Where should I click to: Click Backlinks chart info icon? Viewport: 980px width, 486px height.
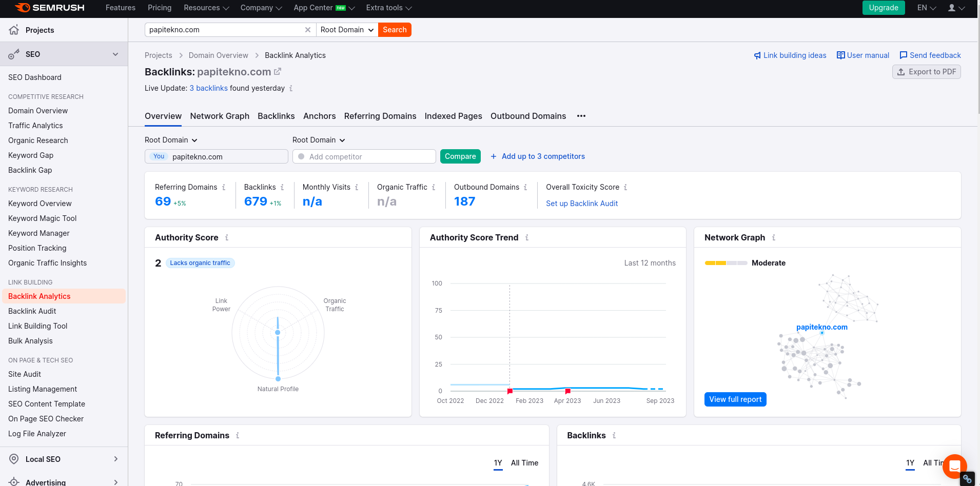[614, 435]
